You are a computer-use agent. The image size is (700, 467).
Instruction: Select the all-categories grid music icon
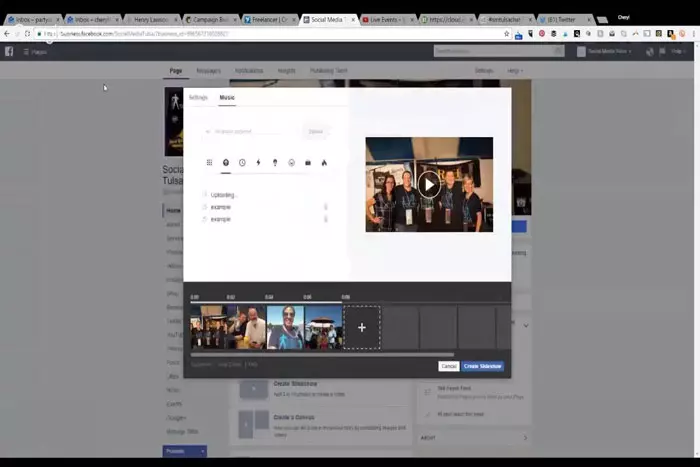[x=209, y=163]
